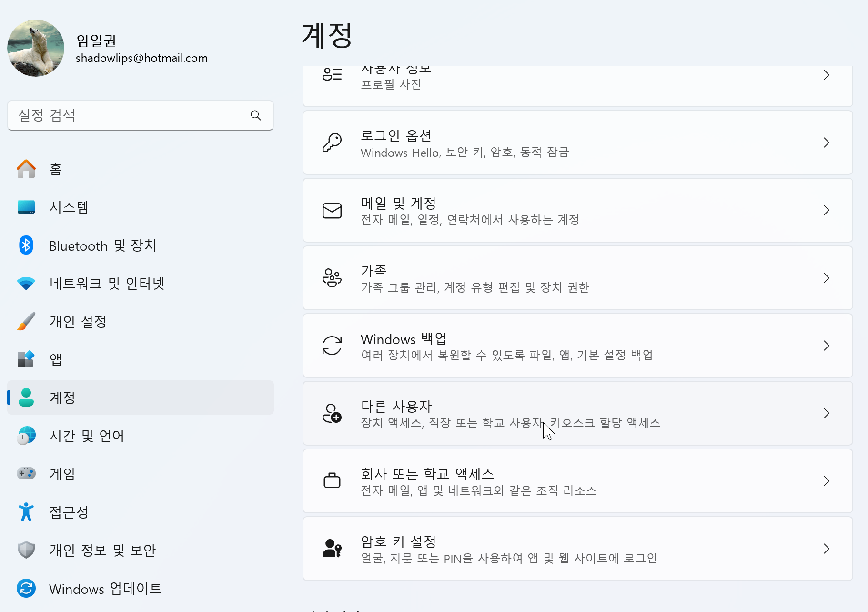Image resolution: width=868 pixels, height=612 pixels.
Task: Open 네트워크 및 인터넷 in the sidebar
Action: 141,284
